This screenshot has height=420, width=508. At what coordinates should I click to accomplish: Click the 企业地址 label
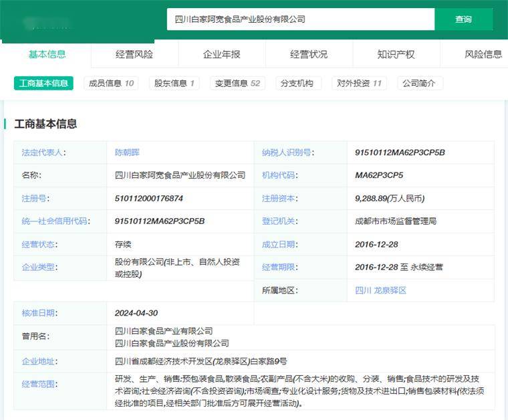coord(39,361)
